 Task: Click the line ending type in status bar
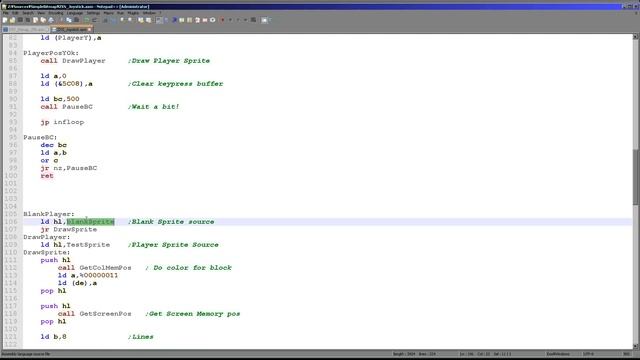pos(558,354)
